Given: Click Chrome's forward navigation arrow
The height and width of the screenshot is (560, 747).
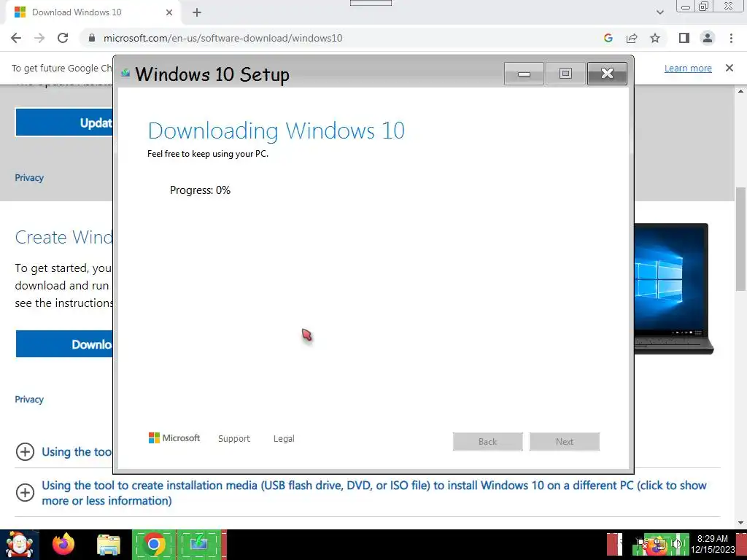Looking at the screenshot, I should pyautogui.click(x=39, y=38).
